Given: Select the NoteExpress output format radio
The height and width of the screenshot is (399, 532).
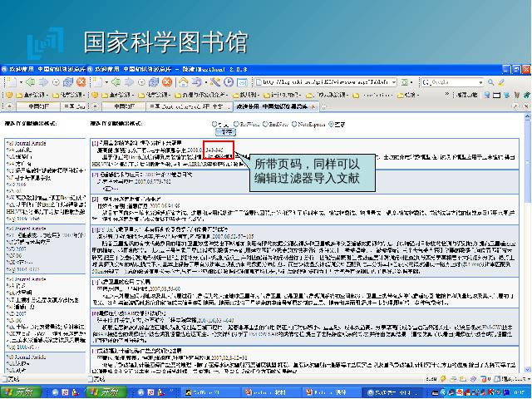Looking at the screenshot, I should point(294,124).
